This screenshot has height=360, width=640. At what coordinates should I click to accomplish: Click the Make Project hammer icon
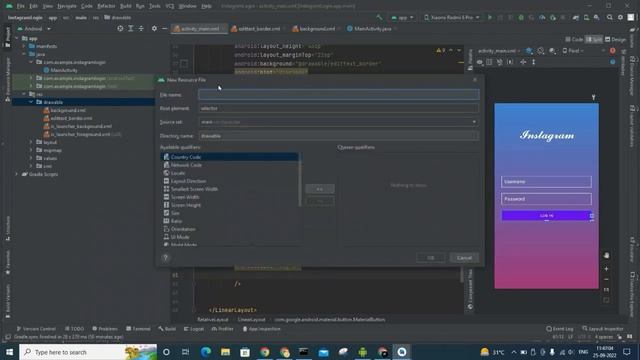pyautogui.click(x=380, y=18)
